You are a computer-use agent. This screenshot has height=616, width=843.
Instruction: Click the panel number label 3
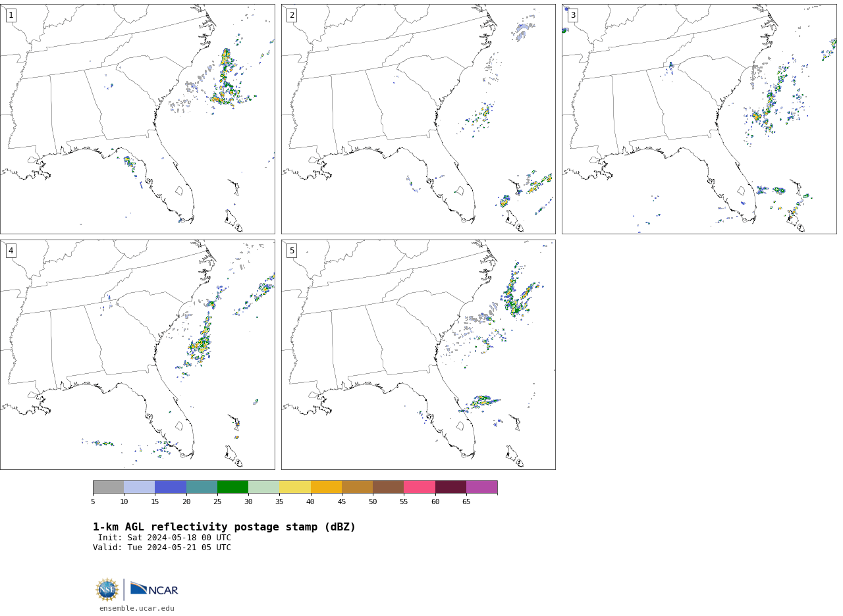[572, 15]
